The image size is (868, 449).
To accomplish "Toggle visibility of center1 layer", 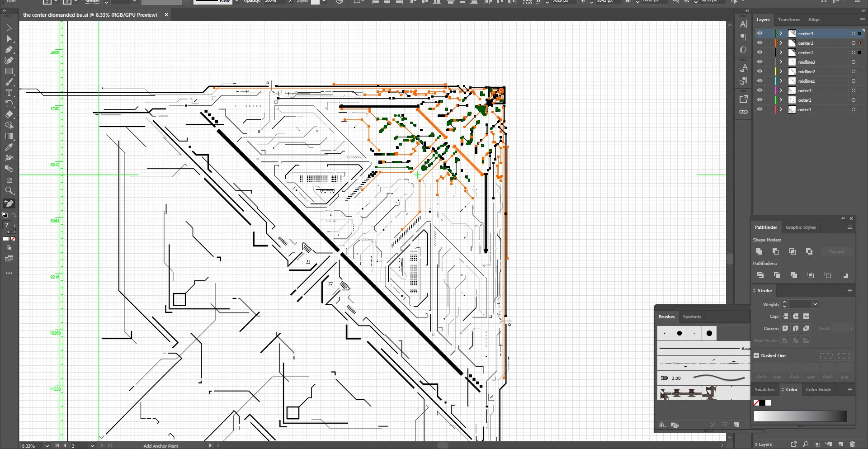I will (759, 52).
